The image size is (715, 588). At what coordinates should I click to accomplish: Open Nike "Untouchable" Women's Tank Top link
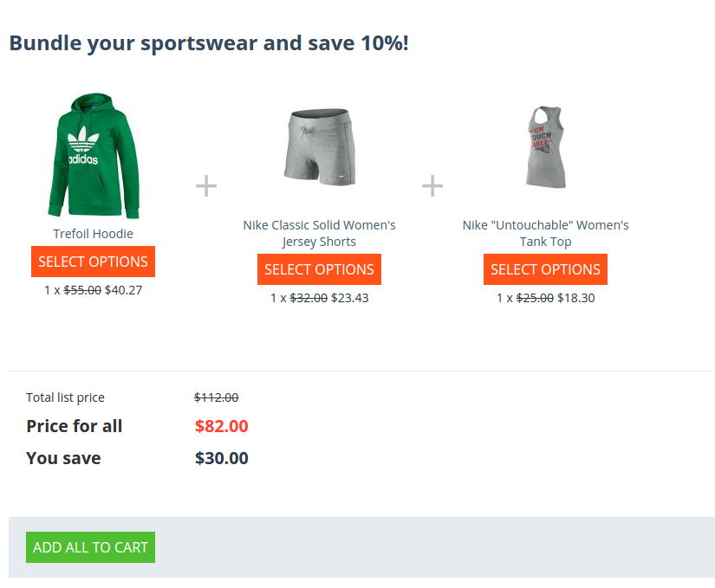coord(545,233)
